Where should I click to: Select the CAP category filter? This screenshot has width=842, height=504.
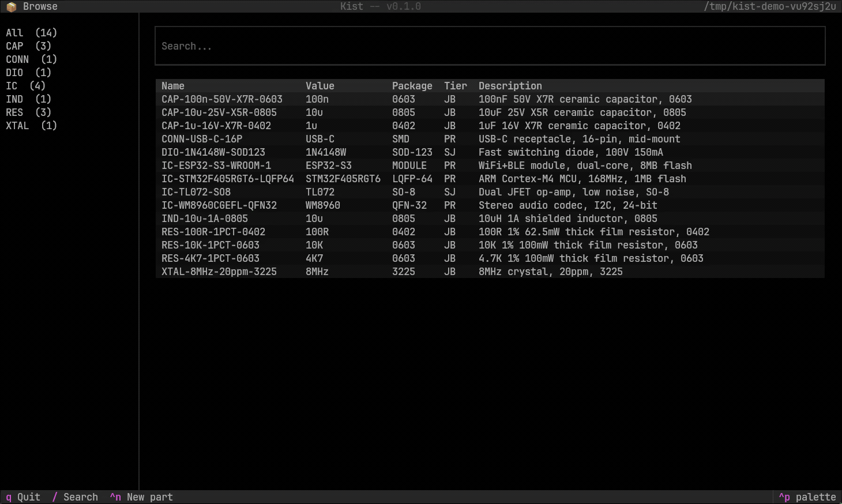click(14, 46)
